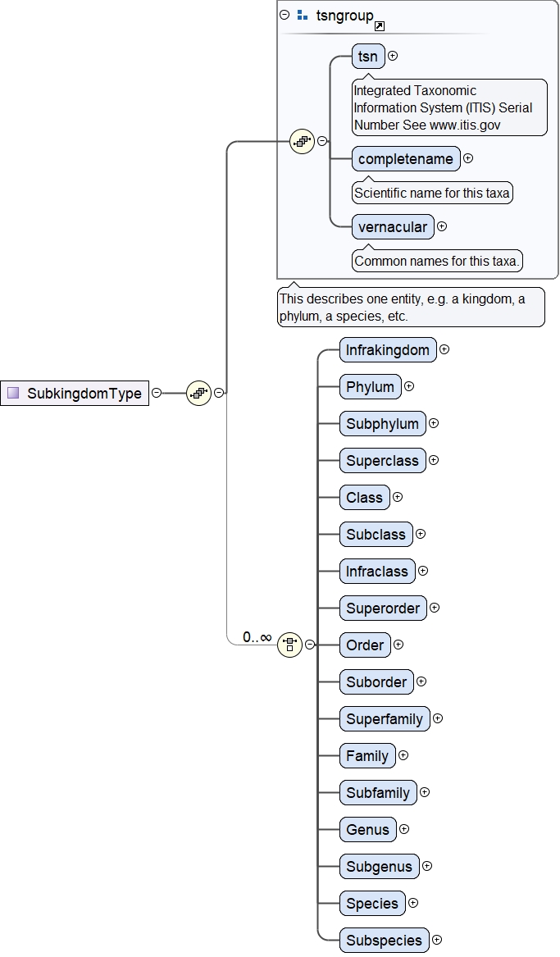Image resolution: width=560 pixels, height=957 pixels.
Task: Expand the Subgenus element
Action: click(x=427, y=866)
